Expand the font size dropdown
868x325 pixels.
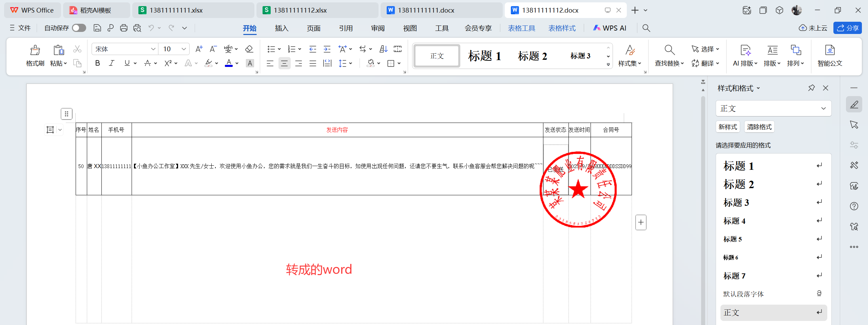point(184,49)
